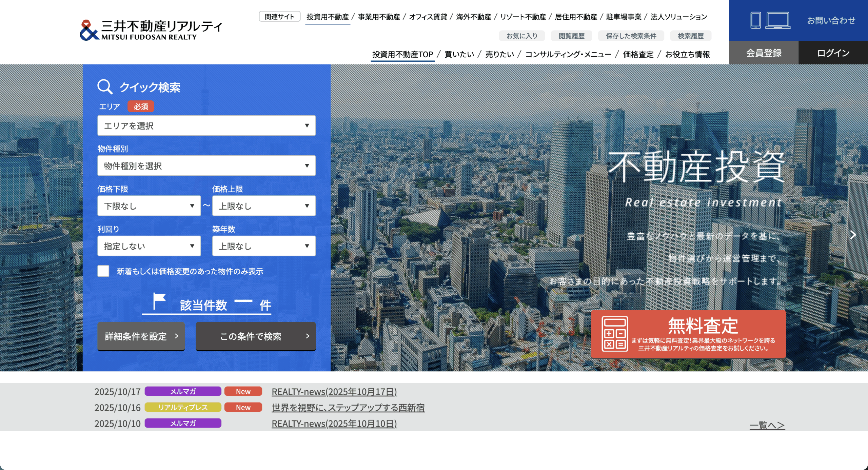The width and height of the screenshot is (868, 470).
Task: Open the 西新宿 news article link
Action: pyautogui.click(x=349, y=408)
